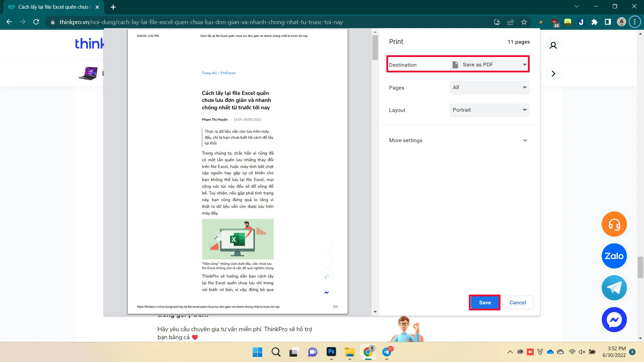Toggle the browser side panel icon

pos(608,22)
